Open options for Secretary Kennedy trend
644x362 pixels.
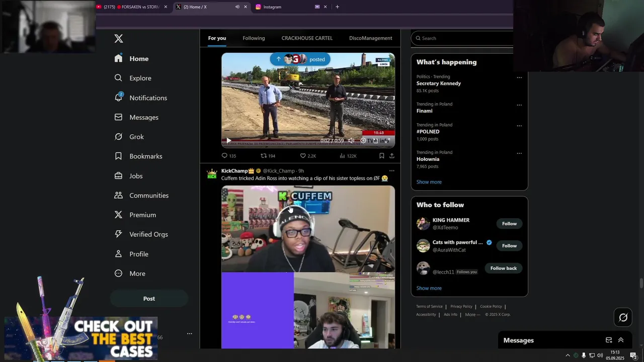[519, 77]
